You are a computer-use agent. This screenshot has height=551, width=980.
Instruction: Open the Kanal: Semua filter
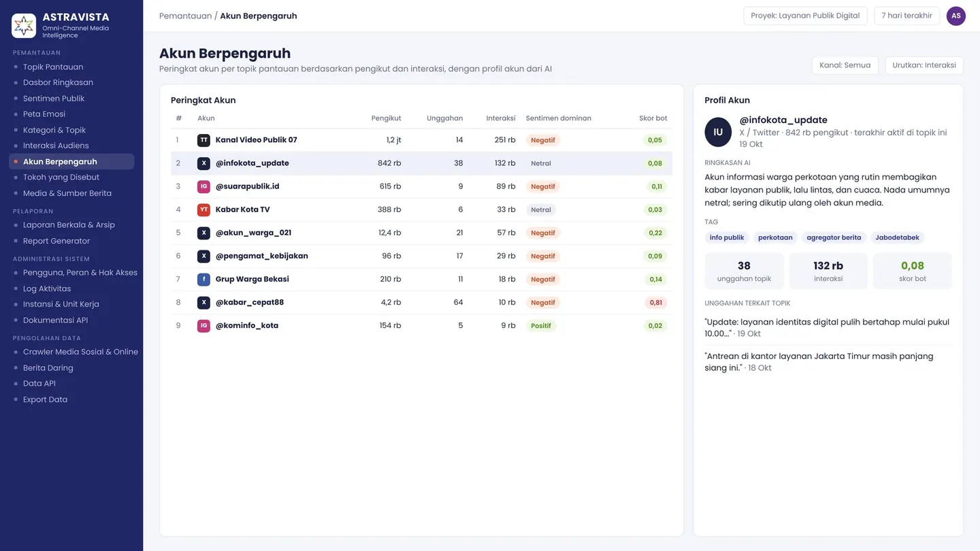[x=845, y=65]
